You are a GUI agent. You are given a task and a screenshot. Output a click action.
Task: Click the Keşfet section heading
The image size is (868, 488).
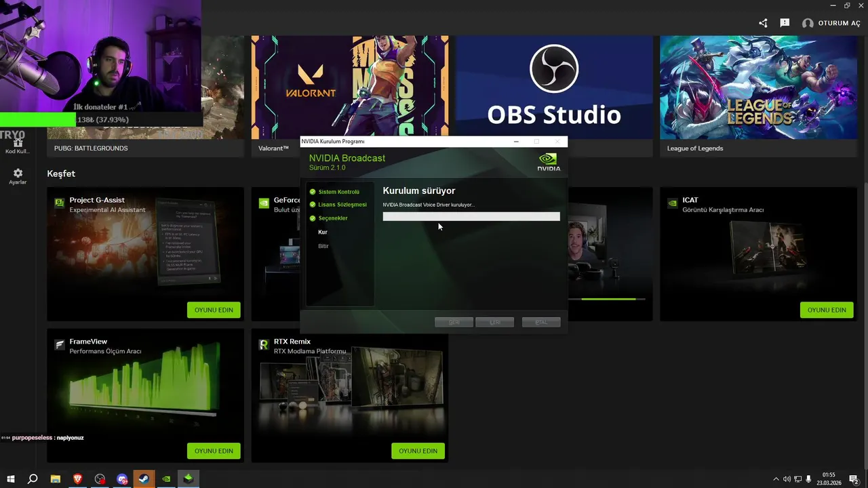61,174
